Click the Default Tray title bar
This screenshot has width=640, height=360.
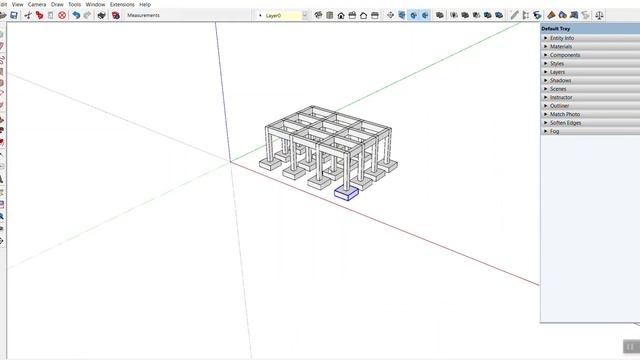tap(590, 29)
